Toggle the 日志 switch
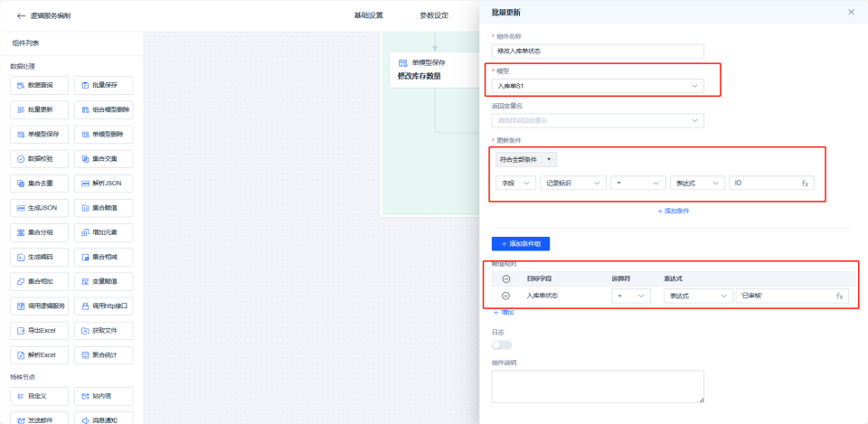 click(x=502, y=344)
